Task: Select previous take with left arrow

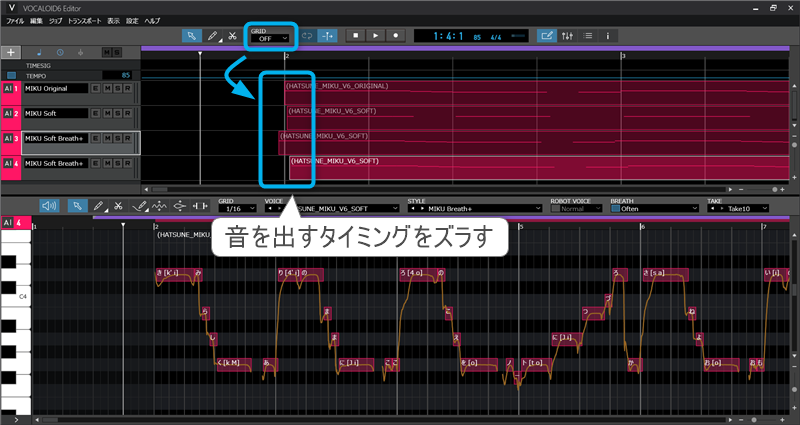Action: 712,209
